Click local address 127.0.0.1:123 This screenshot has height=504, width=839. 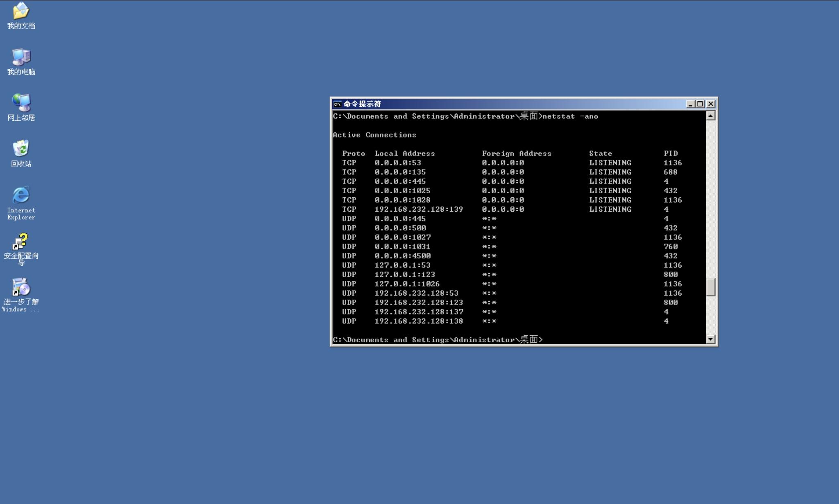tap(405, 275)
